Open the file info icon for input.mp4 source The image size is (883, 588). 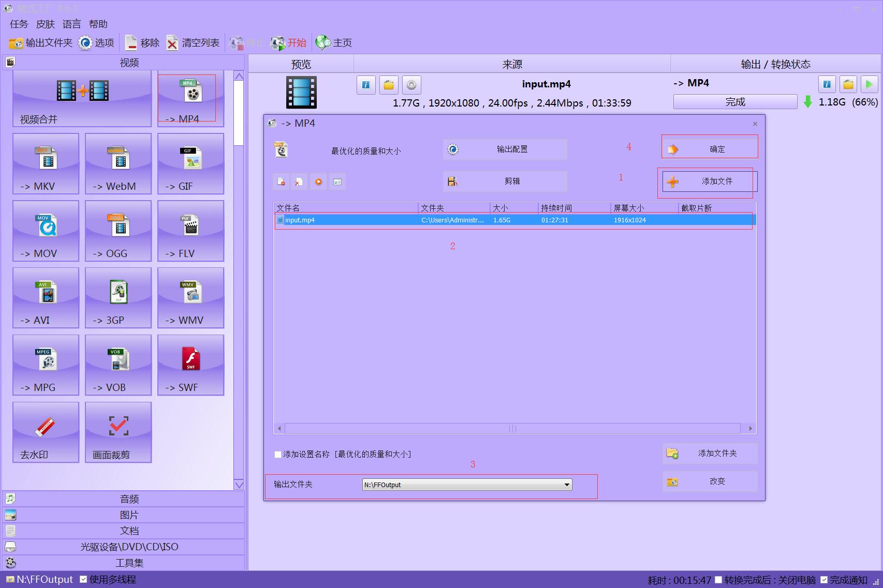coord(366,85)
